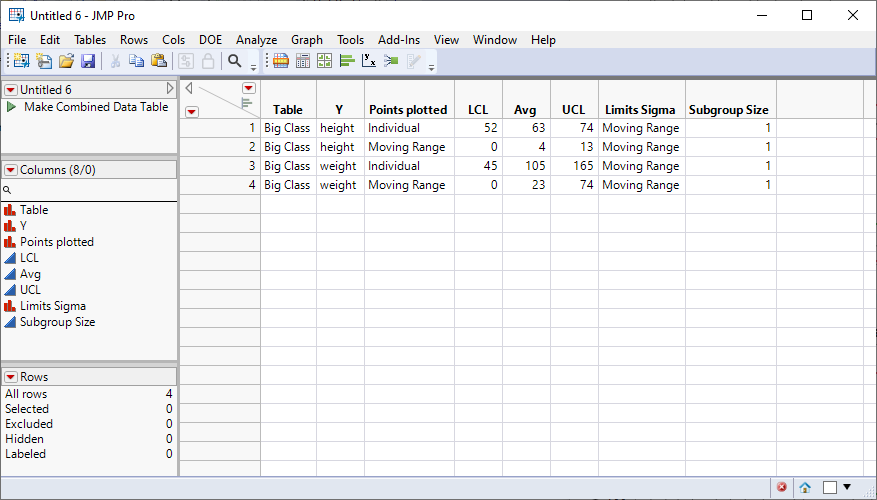Open the second toolbar's overflow options arrow
This screenshot has height=500, width=877.
pos(431,68)
